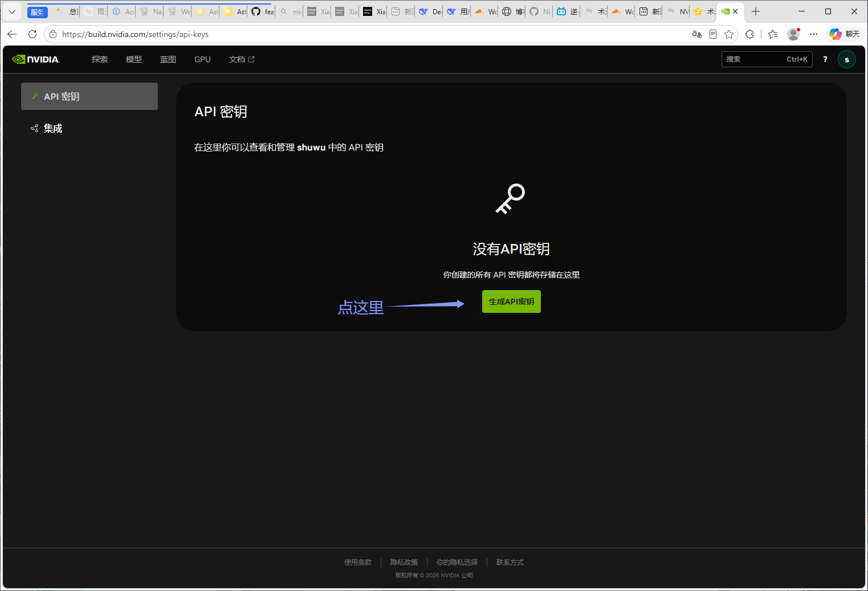Go back with browser back arrow
The height and width of the screenshot is (591, 868).
click(12, 34)
